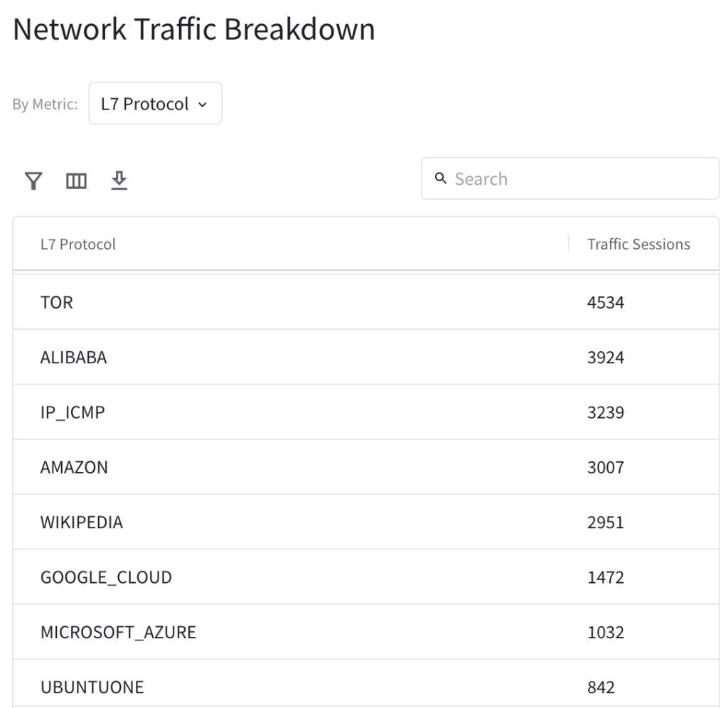Select the UBUNTUONE row
The image size is (728, 708).
pos(366,684)
